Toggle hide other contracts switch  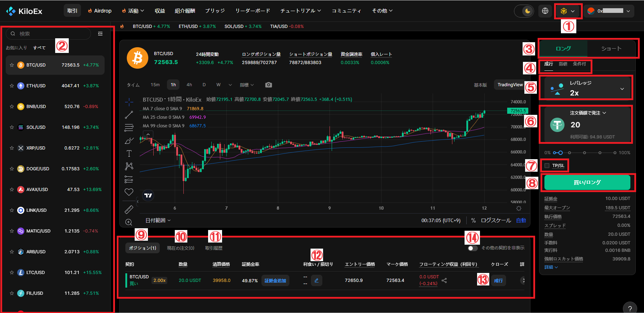(x=472, y=248)
